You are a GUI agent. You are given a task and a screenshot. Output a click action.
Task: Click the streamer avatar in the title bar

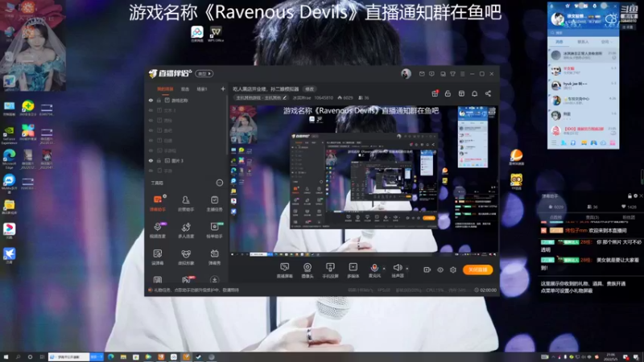pyautogui.click(x=406, y=74)
